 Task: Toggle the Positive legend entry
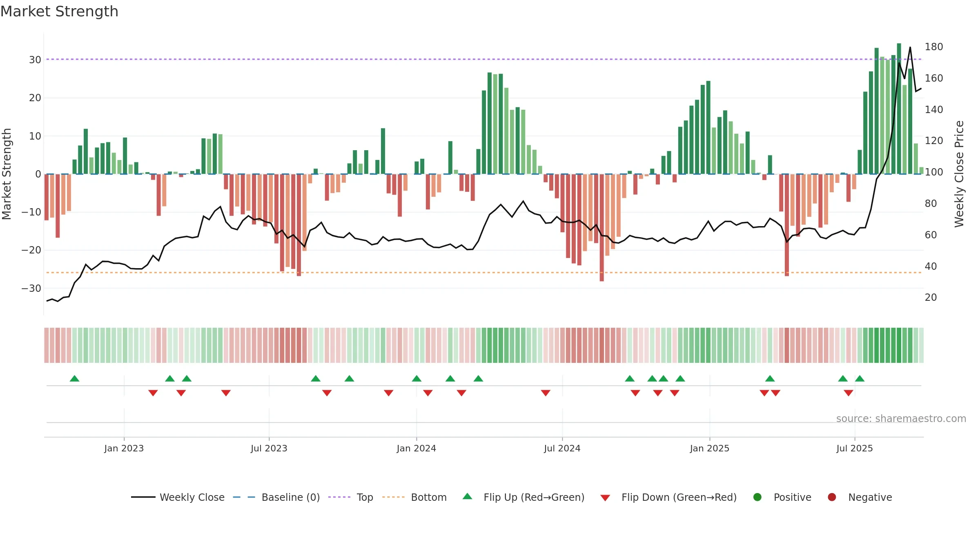click(x=782, y=497)
